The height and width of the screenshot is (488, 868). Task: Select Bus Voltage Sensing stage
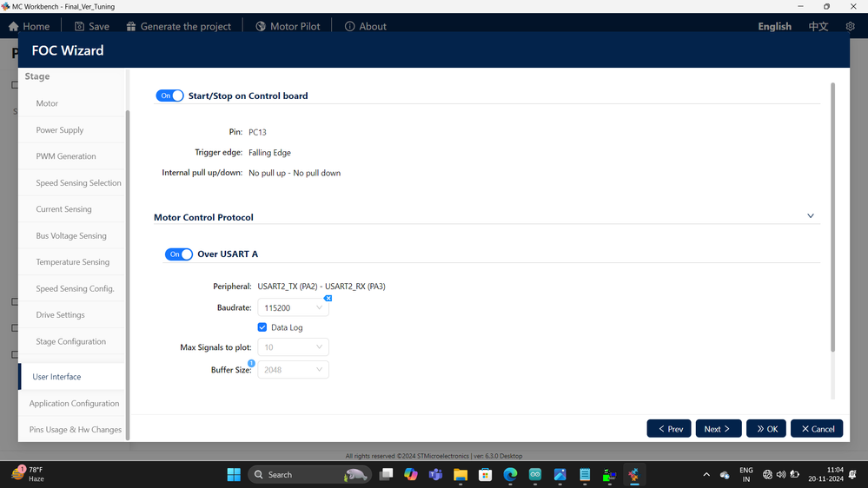coord(72,235)
